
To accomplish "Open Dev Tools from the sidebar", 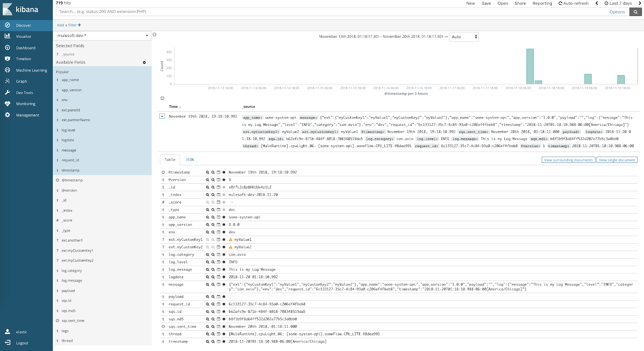I will click(24, 93).
